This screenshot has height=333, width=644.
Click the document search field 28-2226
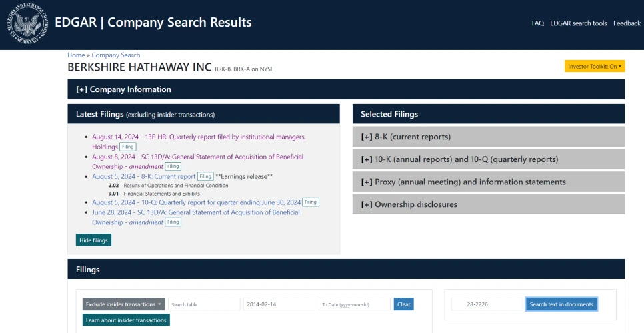487,304
